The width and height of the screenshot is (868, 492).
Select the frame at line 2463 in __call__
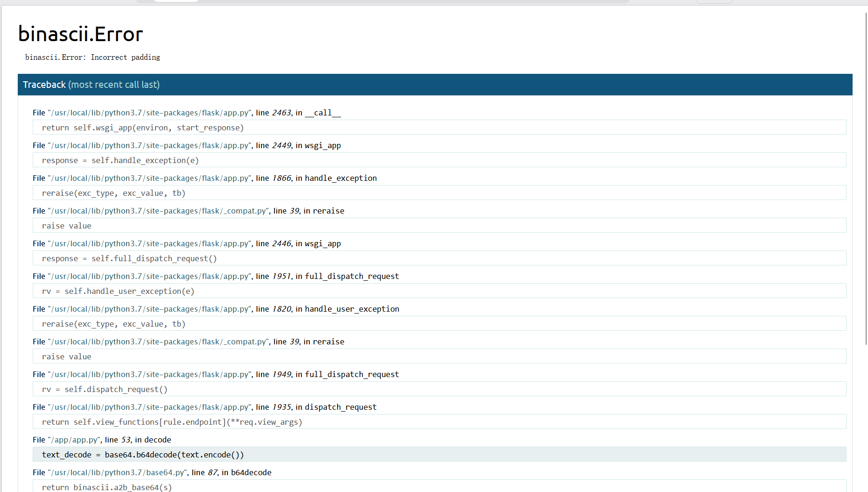186,113
